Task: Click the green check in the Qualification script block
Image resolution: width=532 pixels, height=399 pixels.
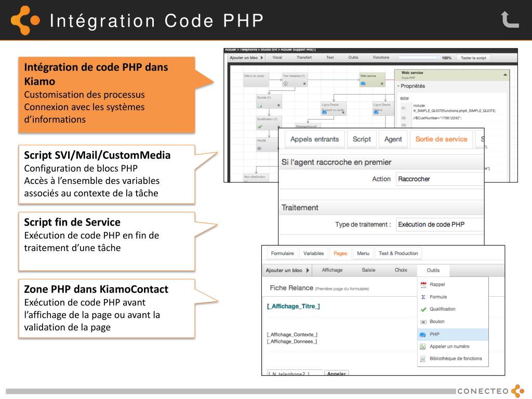Action: point(260,127)
